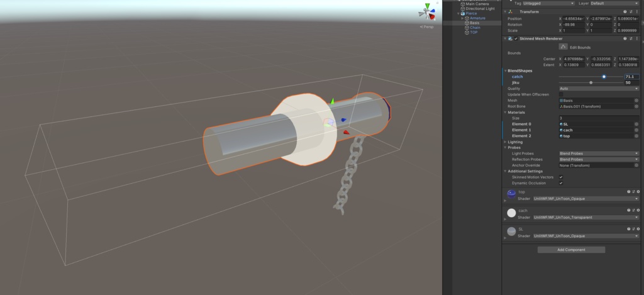Click the top material preview sphere

tap(511, 194)
